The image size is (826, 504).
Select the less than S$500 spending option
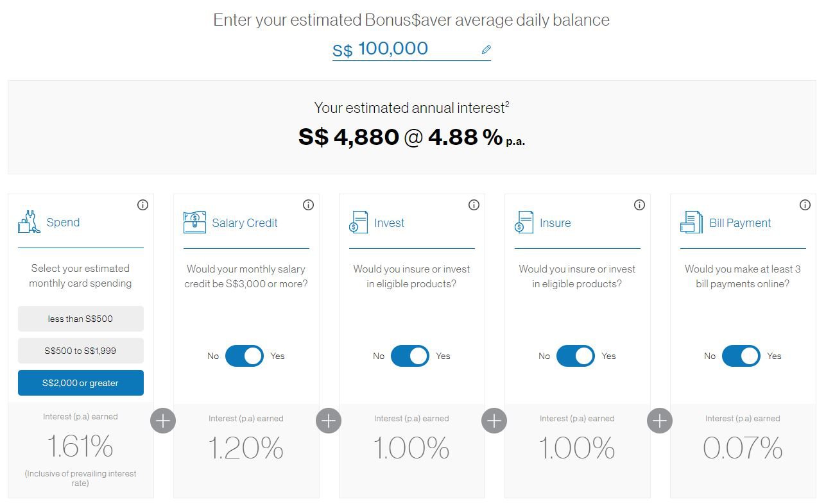80,318
